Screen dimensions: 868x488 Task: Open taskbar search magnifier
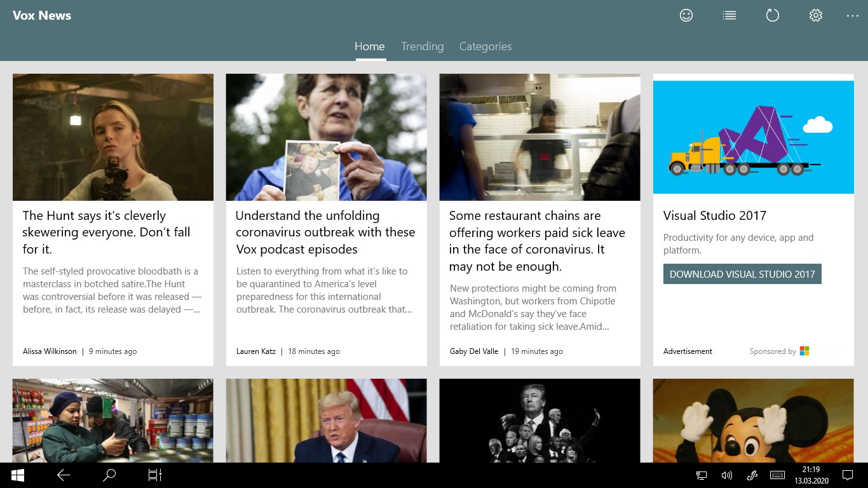(109, 475)
